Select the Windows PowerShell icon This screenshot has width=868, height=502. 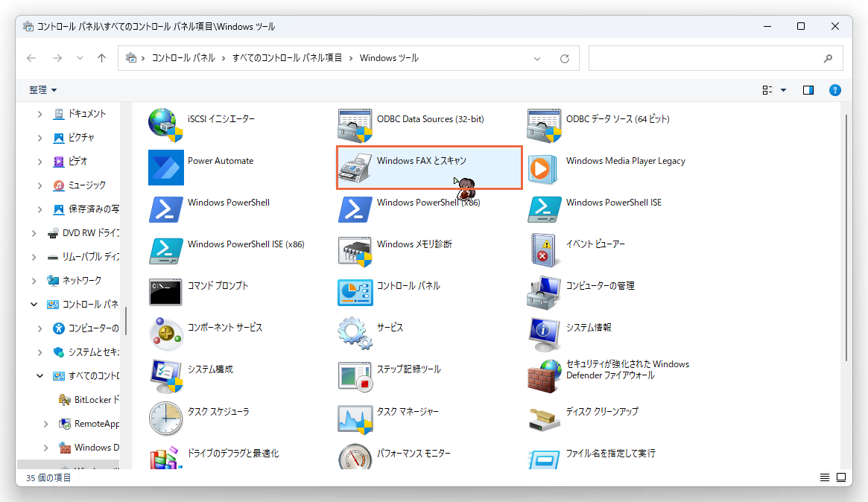point(165,209)
